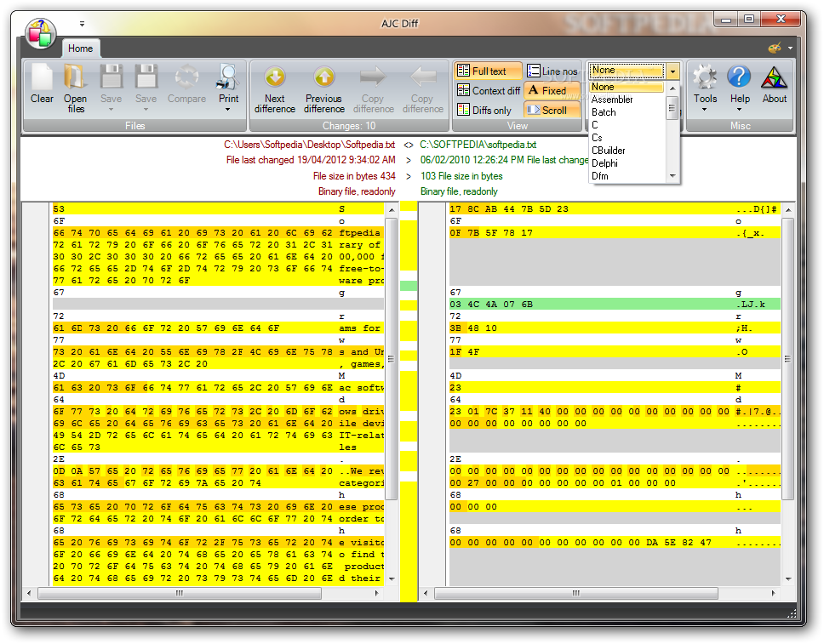Click the green block in the difference overview bar
This screenshot has height=644, width=824.
coord(409,286)
